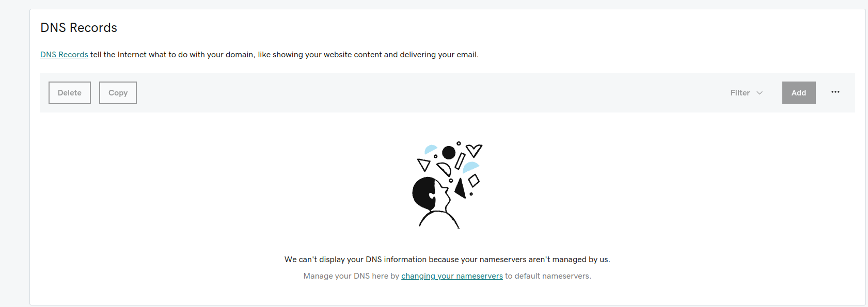The width and height of the screenshot is (868, 307).
Task: Click the chevron arrow beside Filter
Action: pos(760,93)
